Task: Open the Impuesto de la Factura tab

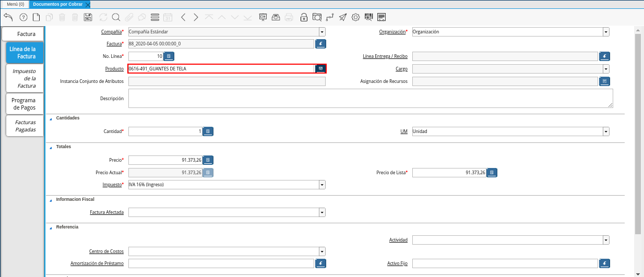Action: pos(24,78)
